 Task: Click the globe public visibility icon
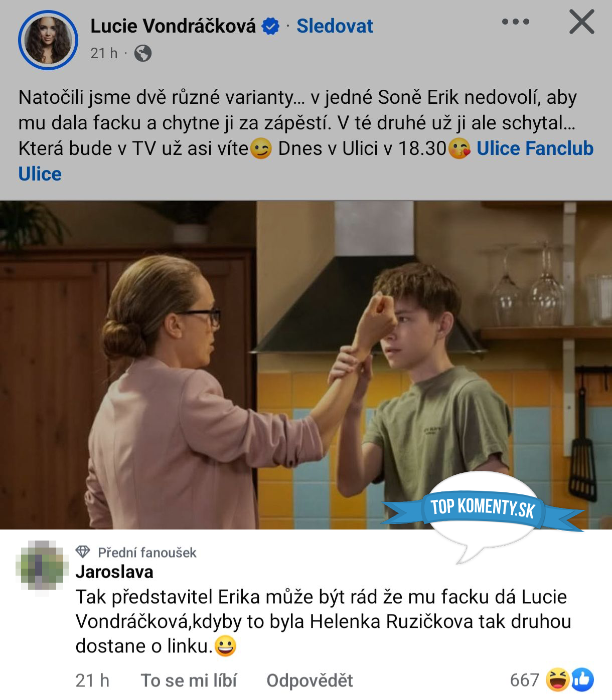coord(143,53)
